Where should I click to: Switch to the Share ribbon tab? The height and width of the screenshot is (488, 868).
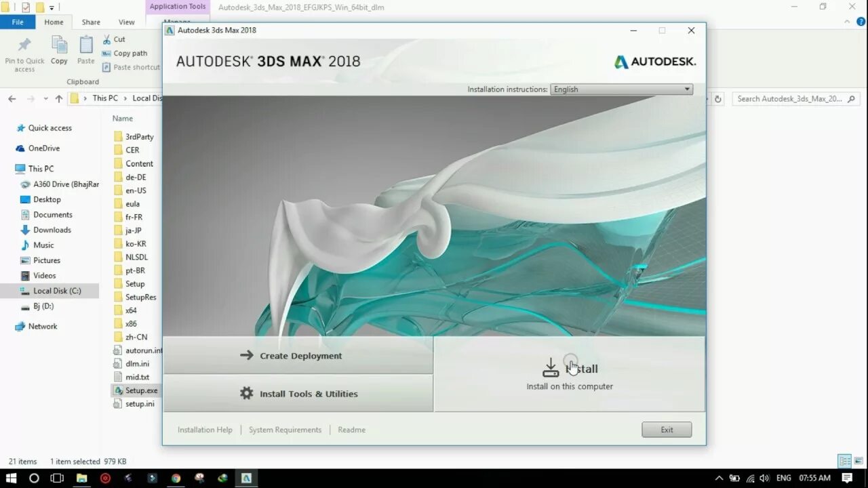[x=91, y=22]
